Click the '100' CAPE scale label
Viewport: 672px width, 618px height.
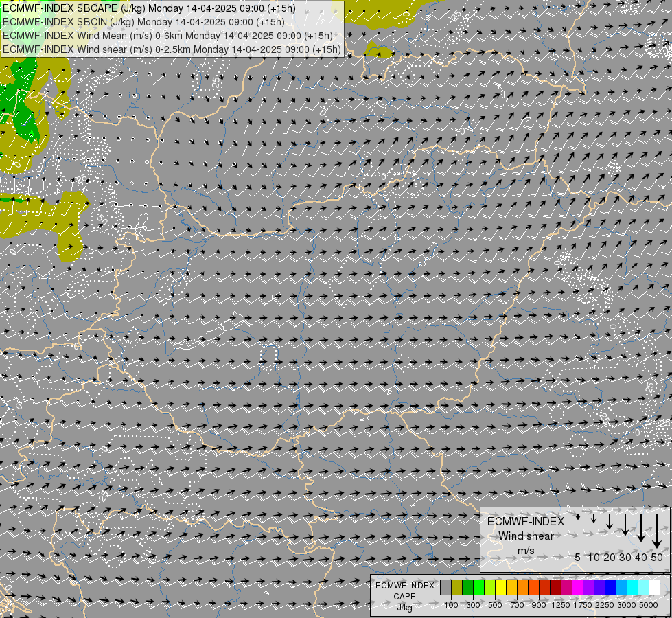coord(451,605)
